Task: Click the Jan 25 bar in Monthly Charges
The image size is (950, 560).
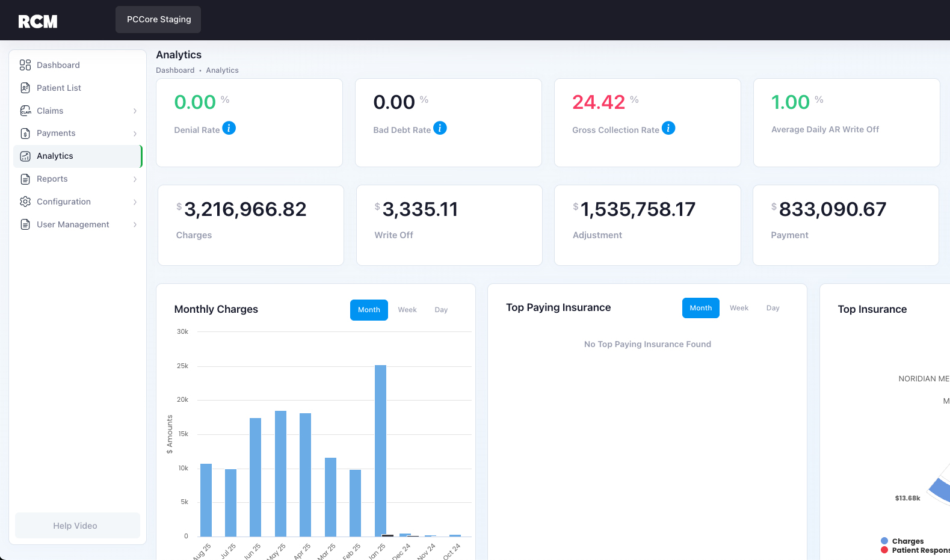Action: [x=380, y=451]
